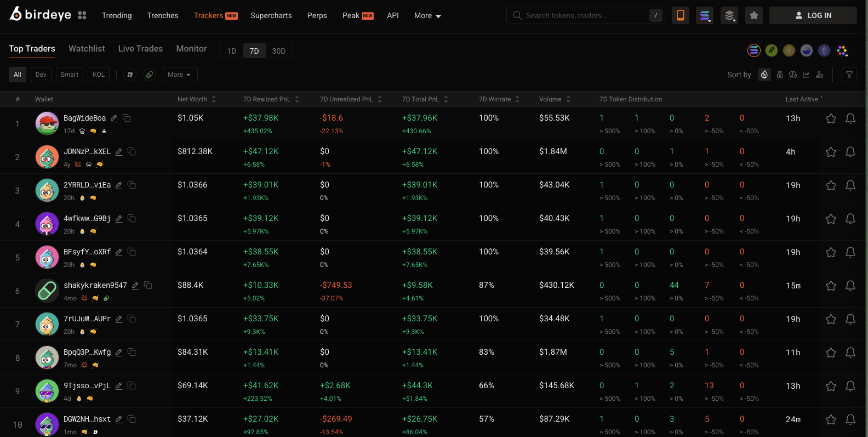The width and height of the screenshot is (868, 437).
Task: Open Trenches in the navigation
Action: pyautogui.click(x=163, y=15)
